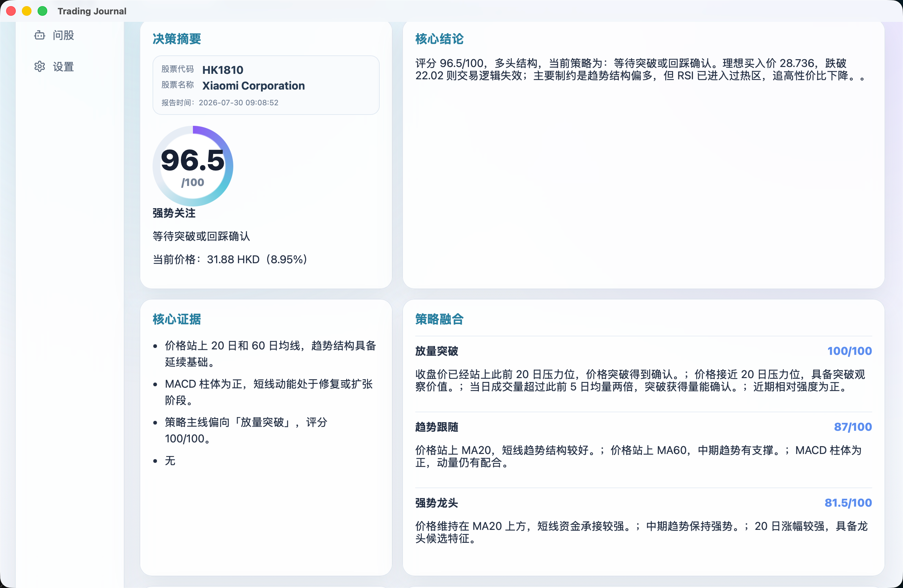Image resolution: width=903 pixels, height=588 pixels.
Task: Click the settings gear icon
Action: (39, 67)
